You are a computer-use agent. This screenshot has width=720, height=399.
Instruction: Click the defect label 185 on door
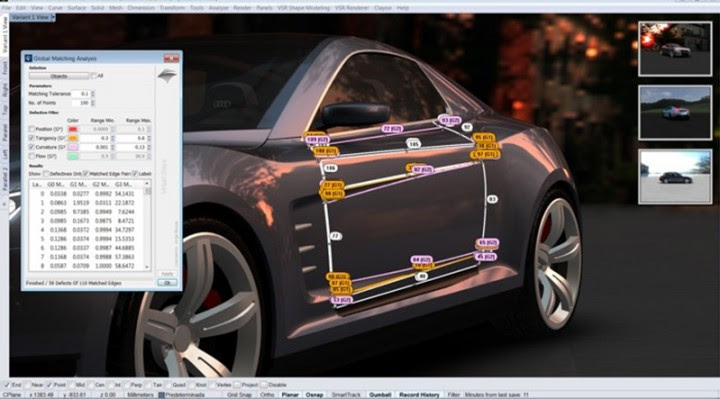pyautogui.click(x=414, y=144)
